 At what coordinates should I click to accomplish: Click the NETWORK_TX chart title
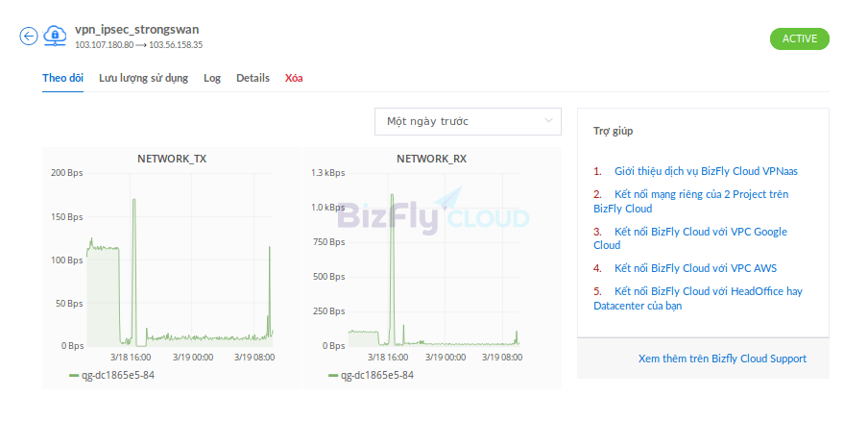point(172,159)
